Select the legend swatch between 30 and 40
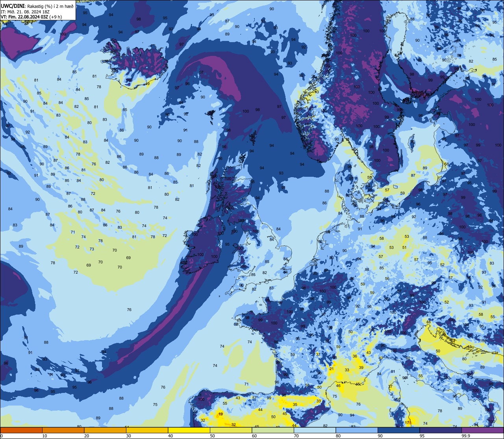Image resolution: width=504 pixels, height=439 pixels. [x=147, y=430]
